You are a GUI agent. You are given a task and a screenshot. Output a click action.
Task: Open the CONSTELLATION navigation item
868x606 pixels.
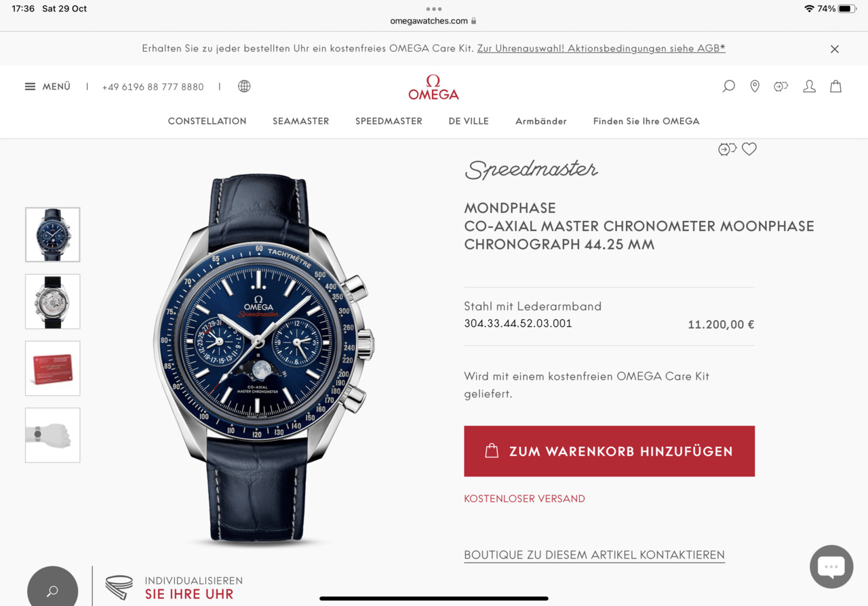[208, 121]
